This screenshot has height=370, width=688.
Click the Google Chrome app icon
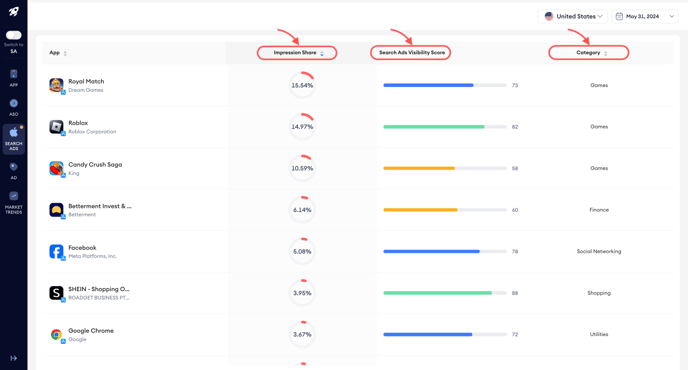[x=56, y=334]
